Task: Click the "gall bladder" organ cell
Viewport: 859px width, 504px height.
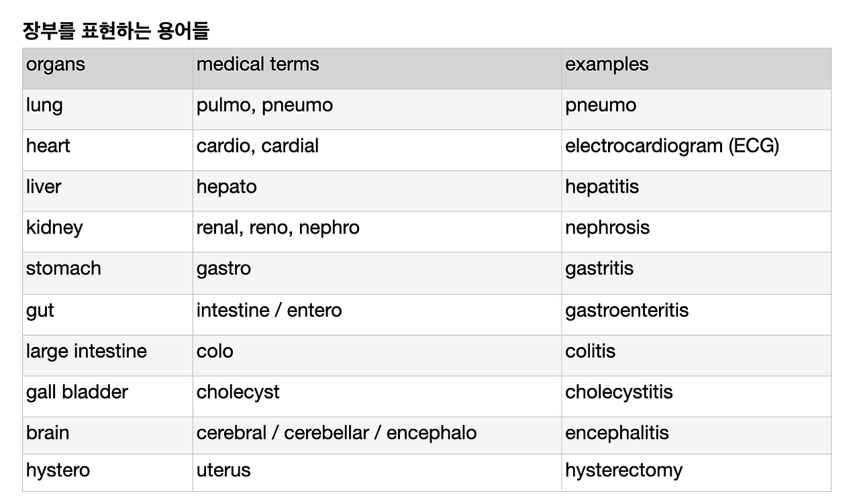Action: point(77,393)
